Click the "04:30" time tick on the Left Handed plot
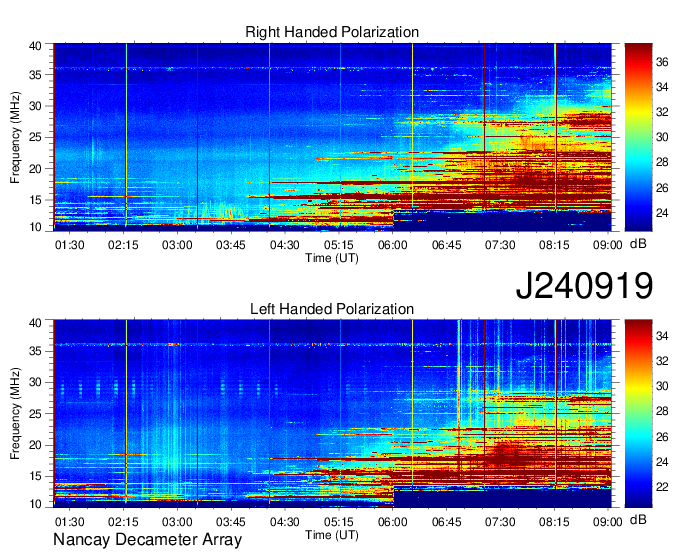The width and height of the screenshot is (680, 552). 284,522
